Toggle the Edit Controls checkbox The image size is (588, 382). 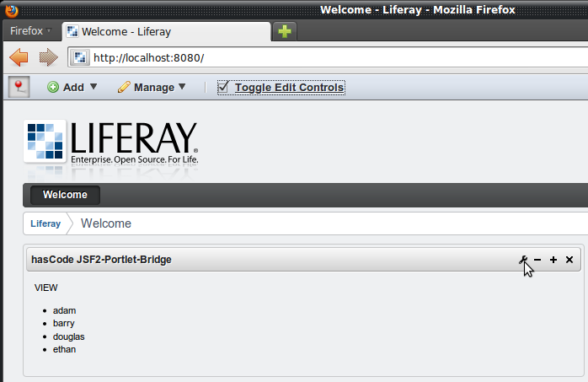(x=223, y=87)
